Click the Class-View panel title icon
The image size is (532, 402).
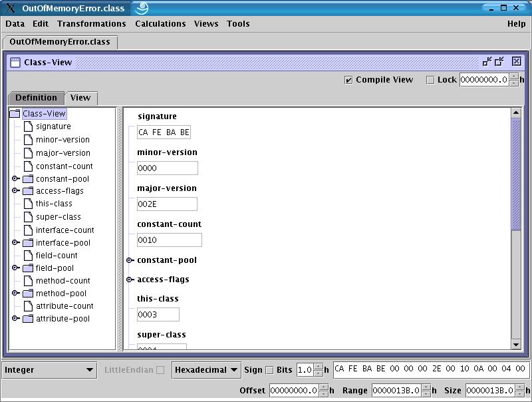pyautogui.click(x=15, y=63)
